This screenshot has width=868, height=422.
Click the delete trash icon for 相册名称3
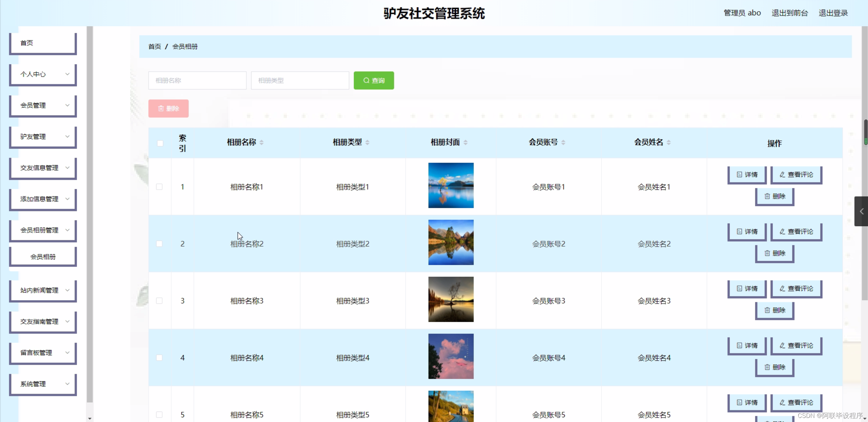click(x=767, y=310)
